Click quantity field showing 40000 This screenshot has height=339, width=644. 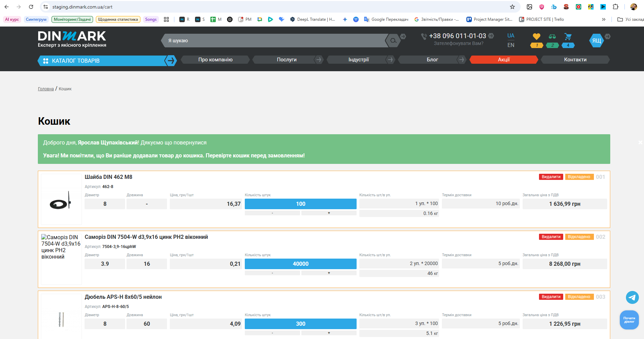click(301, 264)
